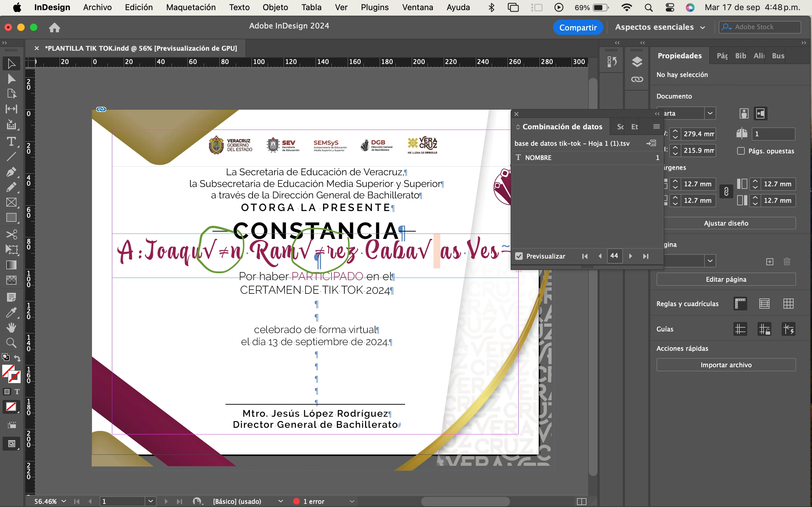
Task: Select the Gradient Swatch tool
Action: pos(11,265)
